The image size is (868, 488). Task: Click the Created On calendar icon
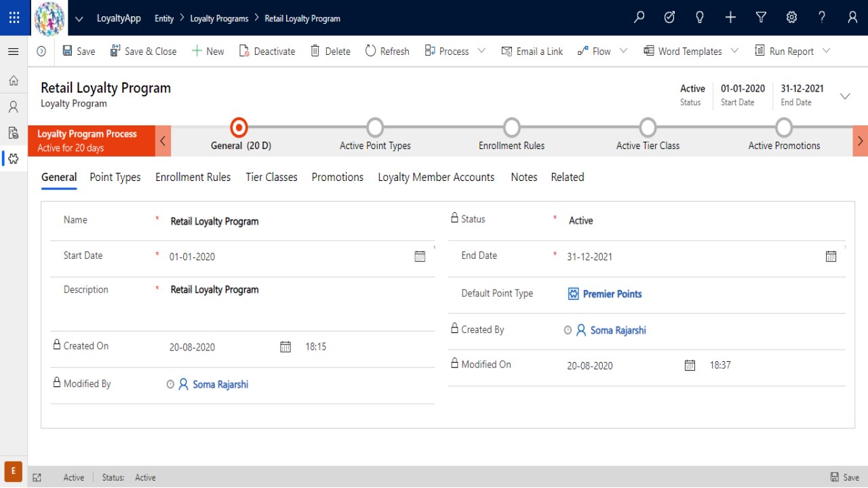coord(285,346)
